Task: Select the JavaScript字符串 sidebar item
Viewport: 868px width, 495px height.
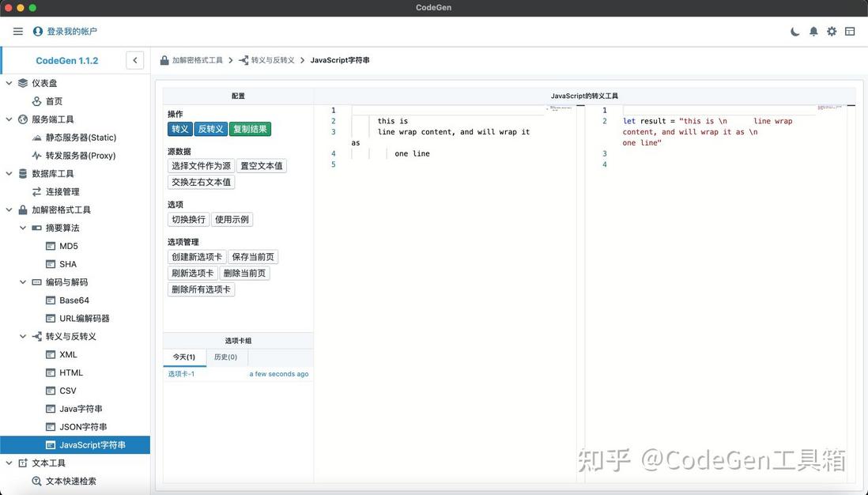Action: pos(75,444)
